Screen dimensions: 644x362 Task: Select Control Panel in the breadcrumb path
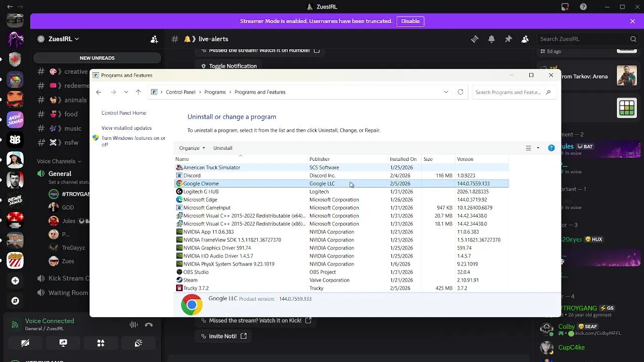tap(181, 92)
